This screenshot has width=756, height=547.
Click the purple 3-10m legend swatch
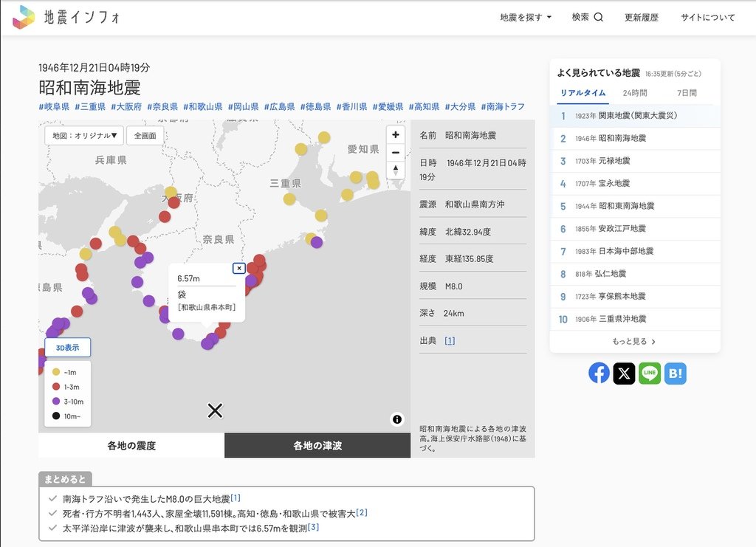pyautogui.click(x=56, y=401)
